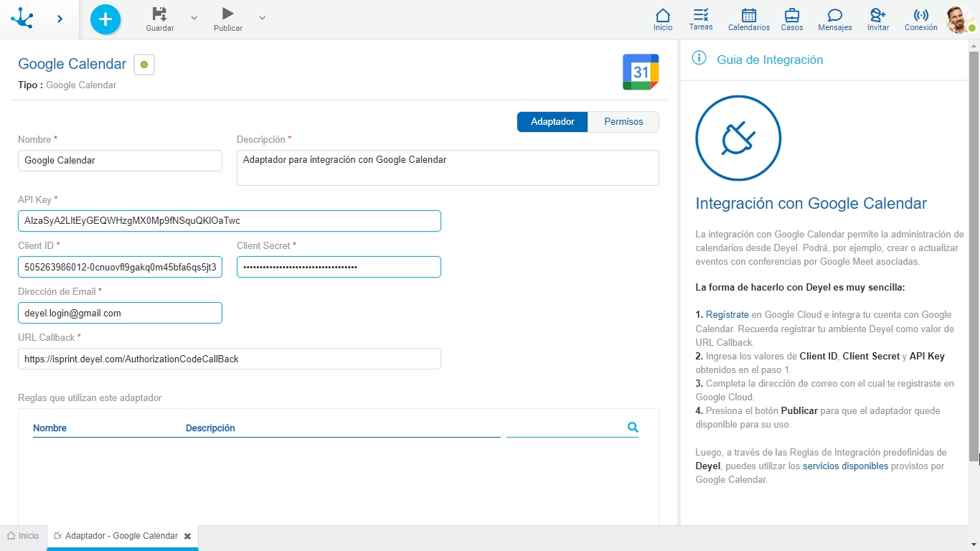This screenshot has height=551, width=980.
Task: Click the Publicar play icon
Action: 227,14
